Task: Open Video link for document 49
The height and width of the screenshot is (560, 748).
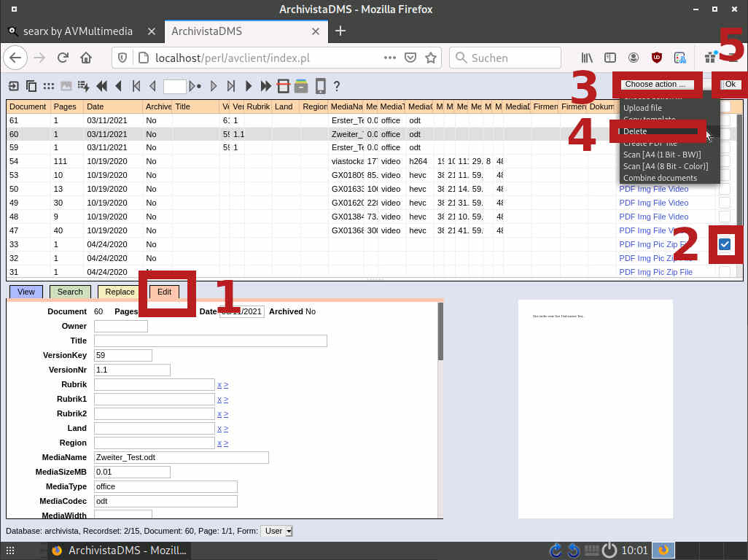Action: coord(678,203)
